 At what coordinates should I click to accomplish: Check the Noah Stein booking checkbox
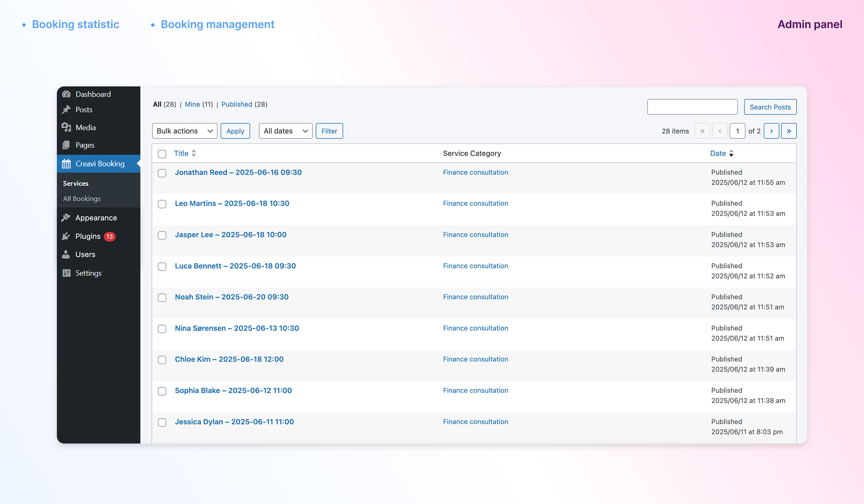pos(162,298)
